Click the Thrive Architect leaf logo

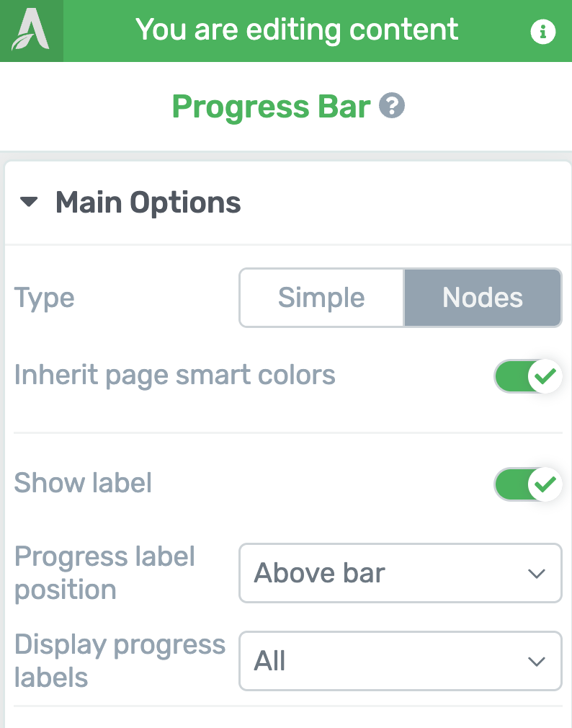click(x=31, y=30)
